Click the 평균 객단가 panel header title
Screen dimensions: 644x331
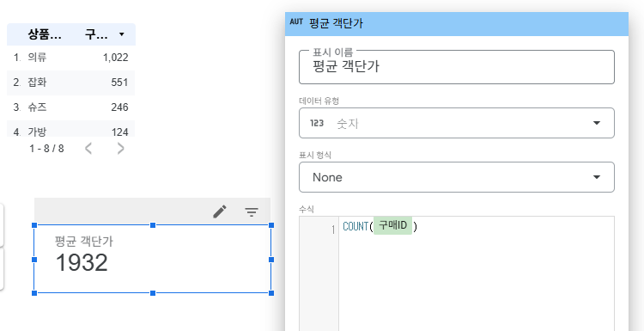336,23
